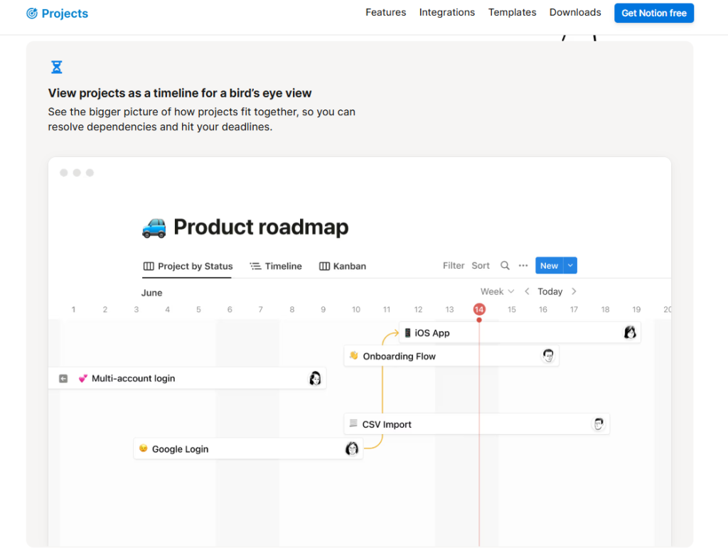
Task: Open the Multi-account login timeline bar
Action: click(187, 378)
